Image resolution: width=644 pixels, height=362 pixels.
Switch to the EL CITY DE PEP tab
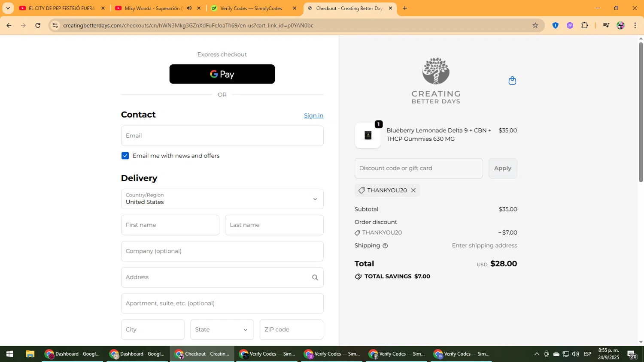pyautogui.click(x=62, y=8)
